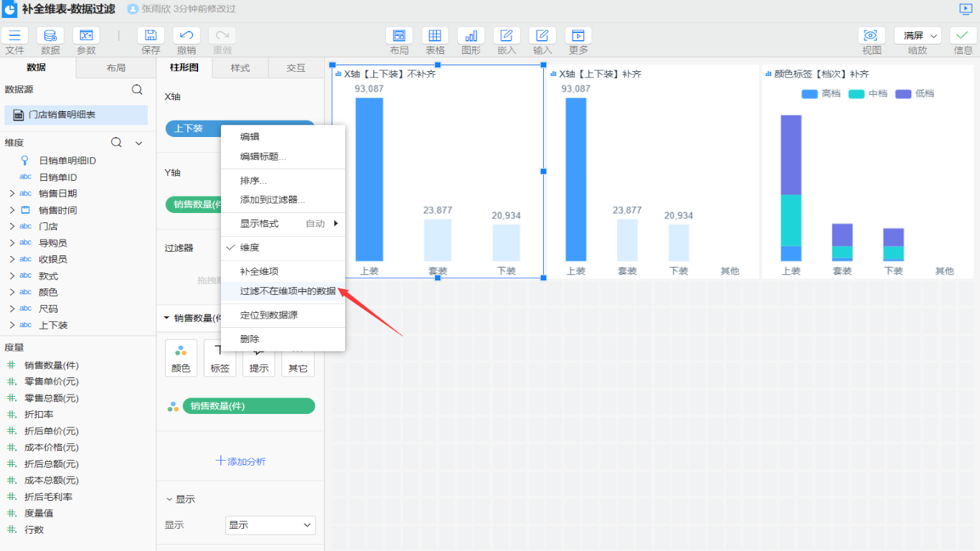Click the 颜色 mark button
Screen dimensions: 980x551
click(x=181, y=357)
